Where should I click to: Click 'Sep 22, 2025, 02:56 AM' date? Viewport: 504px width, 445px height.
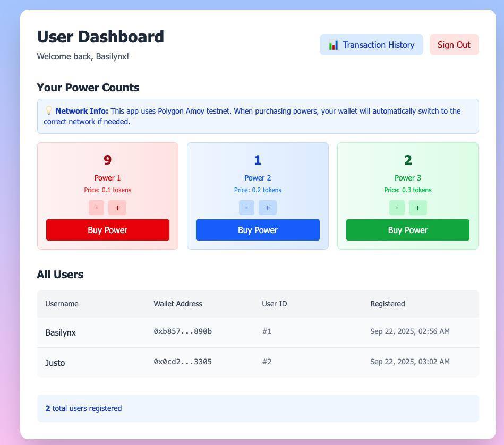pos(410,331)
